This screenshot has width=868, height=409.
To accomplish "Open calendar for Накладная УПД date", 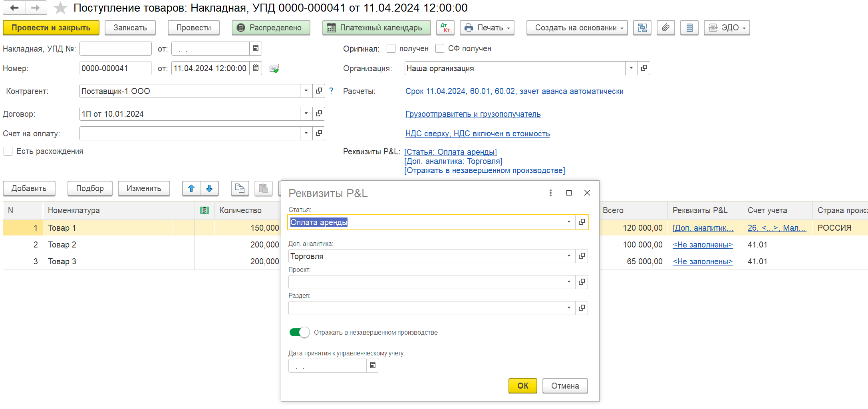I will (256, 48).
